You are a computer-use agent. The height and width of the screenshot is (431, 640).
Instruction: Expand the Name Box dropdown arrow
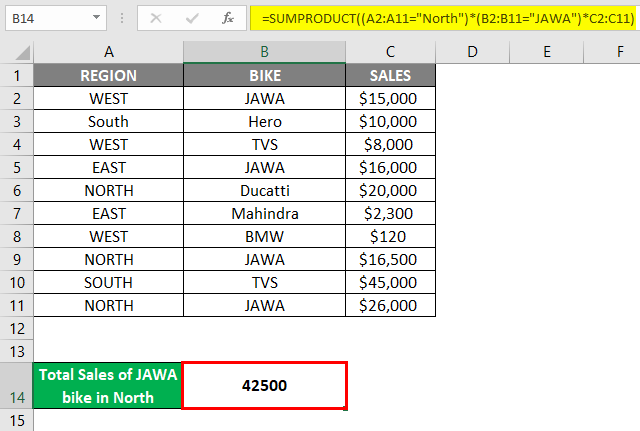96,18
